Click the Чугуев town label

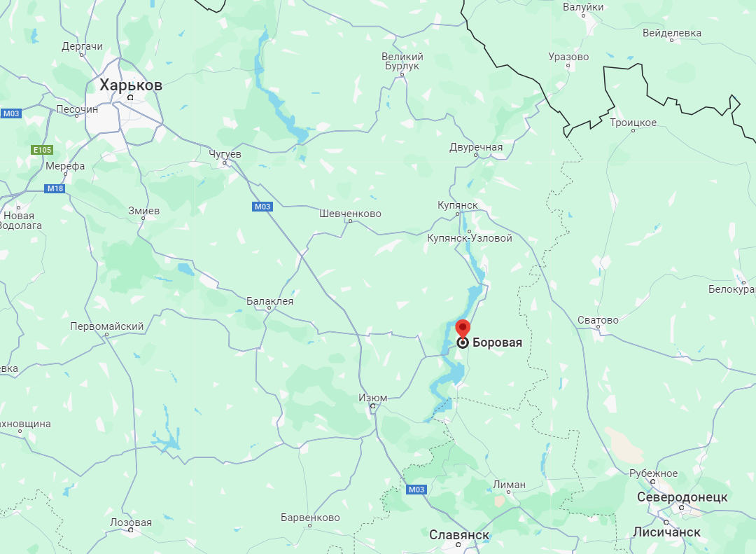[x=225, y=154]
